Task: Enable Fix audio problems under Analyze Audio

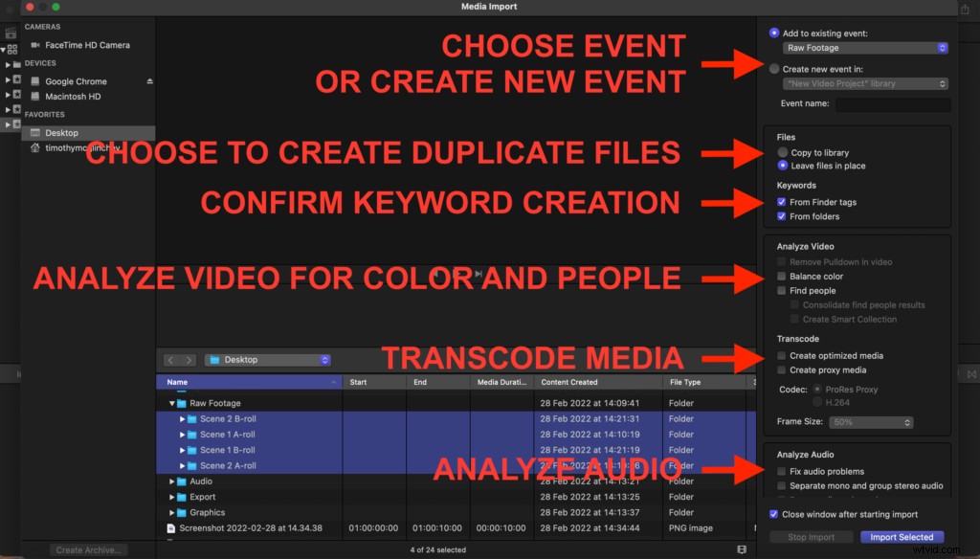Action: (782, 469)
